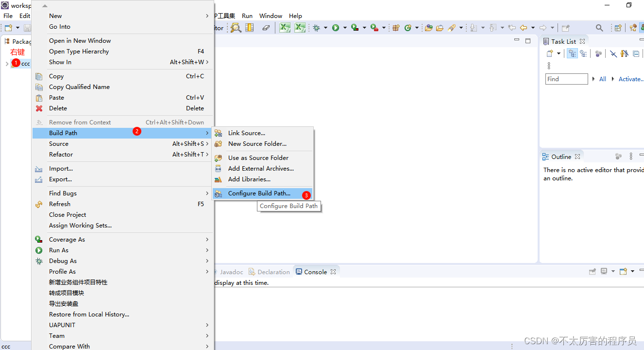The height and width of the screenshot is (350, 644).
Task: Open Task List view menu dots
Action: pyautogui.click(x=549, y=65)
